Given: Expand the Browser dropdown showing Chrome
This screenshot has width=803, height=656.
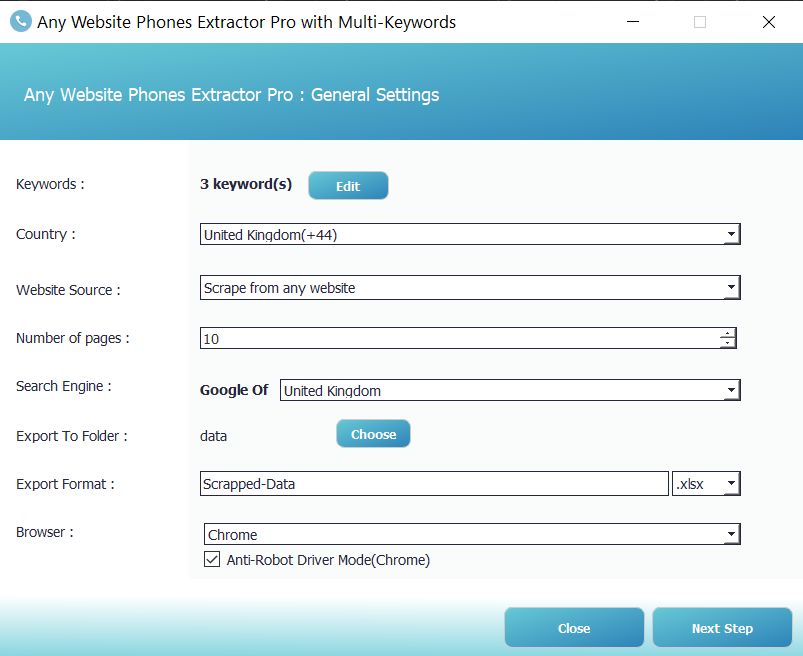Looking at the screenshot, I should pos(472,534).
